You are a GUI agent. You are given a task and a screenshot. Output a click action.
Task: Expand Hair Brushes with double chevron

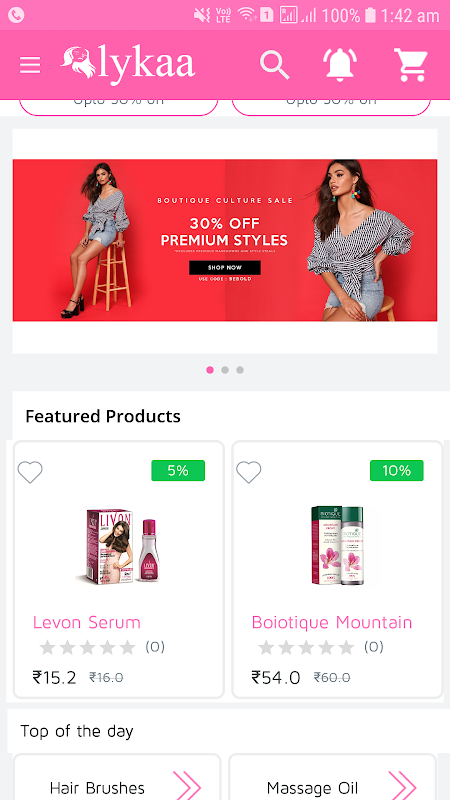coord(187,785)
